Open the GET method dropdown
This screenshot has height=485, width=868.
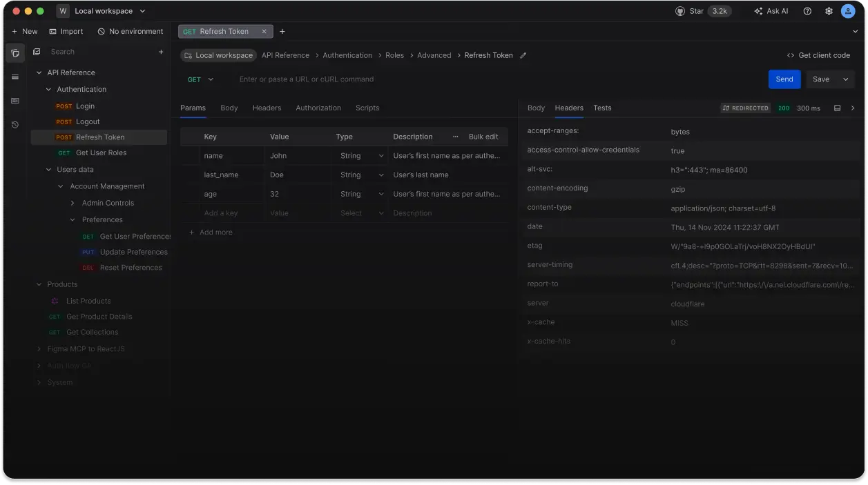coord(199,79)
